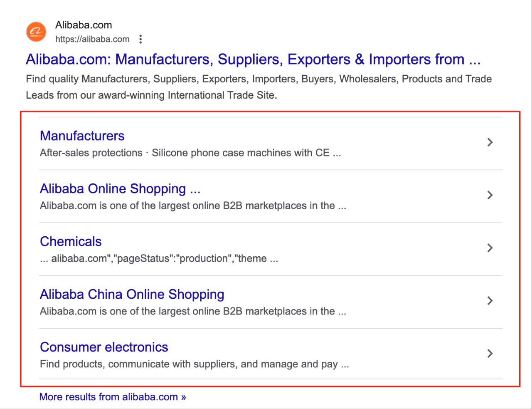This screenshot has width=532, height=409.
Task: Click the https://alibaba.com URL text
Action: tap(92, 39)
